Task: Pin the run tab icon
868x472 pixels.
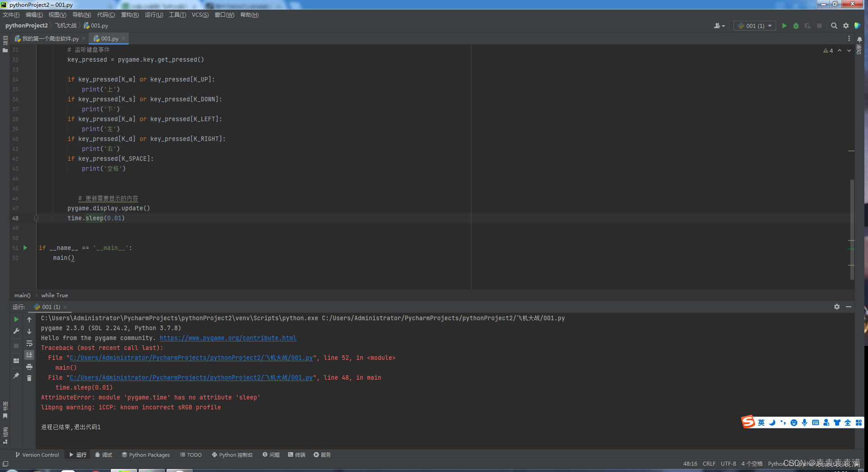Action: (16, 375)
